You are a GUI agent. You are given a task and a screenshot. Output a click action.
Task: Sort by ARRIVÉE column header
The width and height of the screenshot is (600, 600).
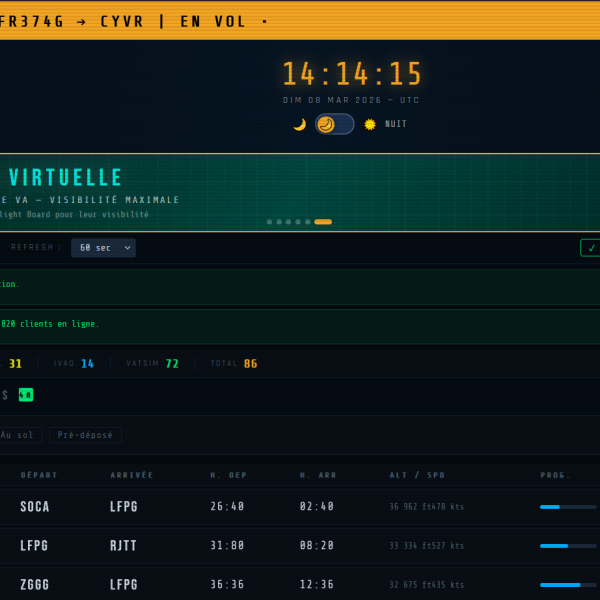click(132, 475)
